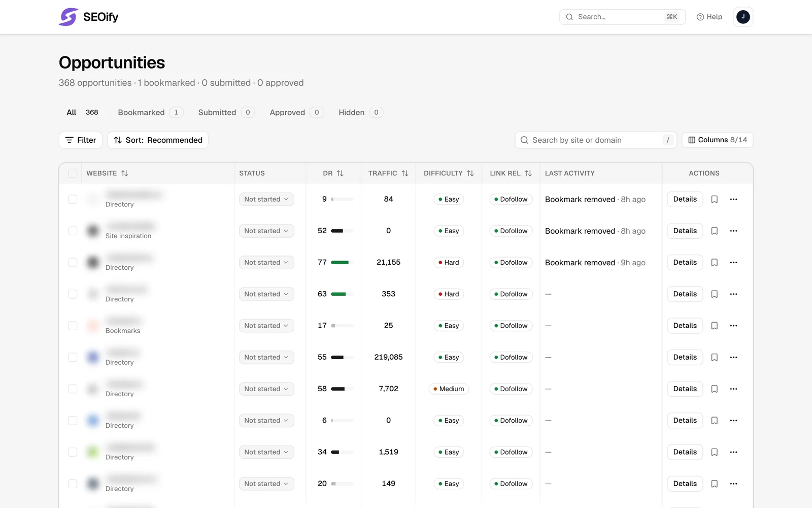Open more actions for traffic 84 row
The height and width of the screenshot is (508, 812).
733,199
